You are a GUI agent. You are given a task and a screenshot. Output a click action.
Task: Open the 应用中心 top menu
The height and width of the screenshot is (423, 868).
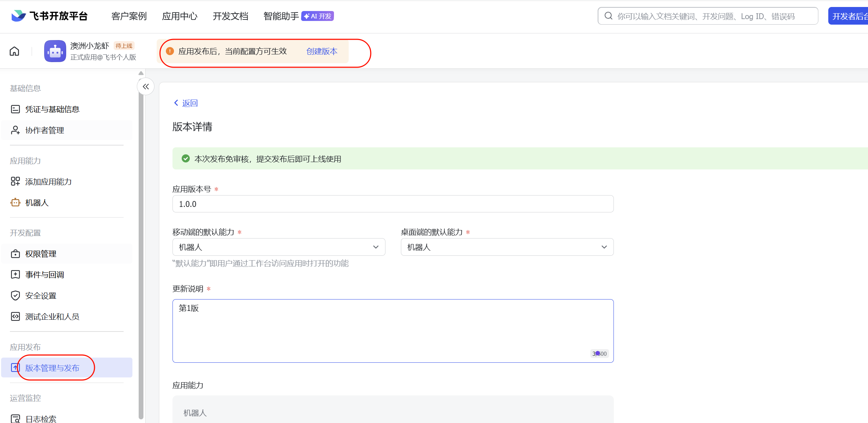pos(179,16)
